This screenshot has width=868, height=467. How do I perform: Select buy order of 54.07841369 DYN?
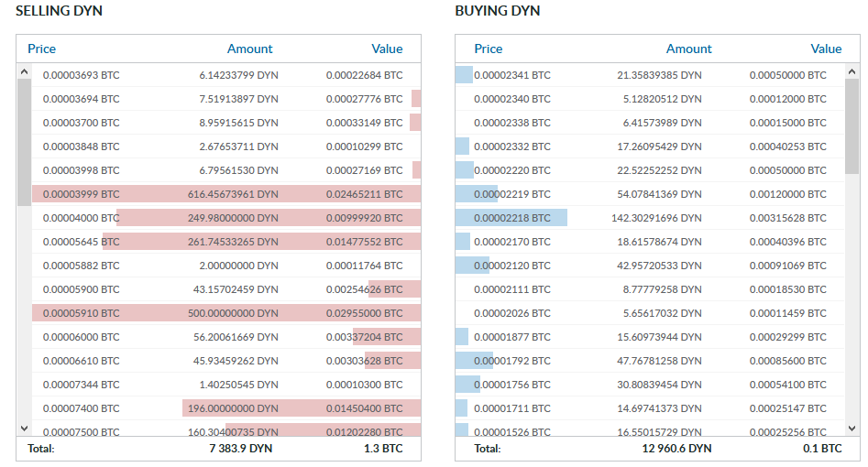coord(650,194)
